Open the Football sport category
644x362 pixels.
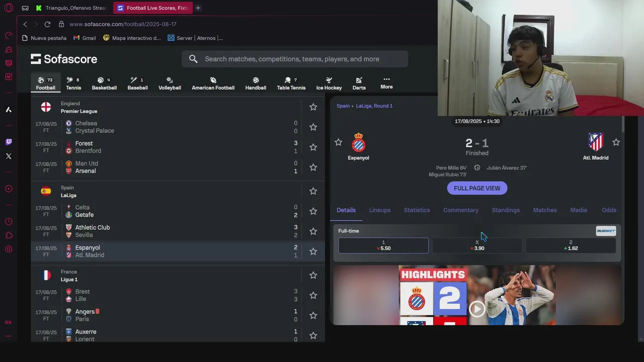point(45,83)
